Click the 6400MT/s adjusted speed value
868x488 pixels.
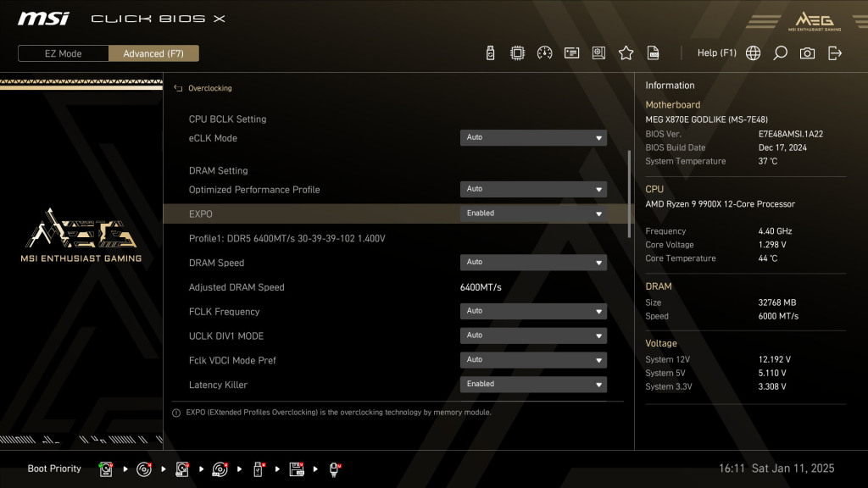(x=481, y=287)
